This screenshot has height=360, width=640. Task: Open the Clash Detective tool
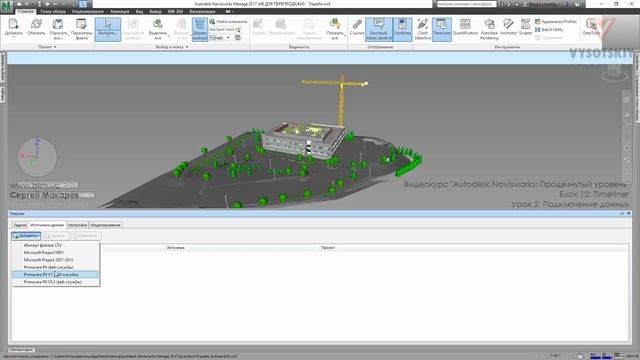(x=422, y=29)
